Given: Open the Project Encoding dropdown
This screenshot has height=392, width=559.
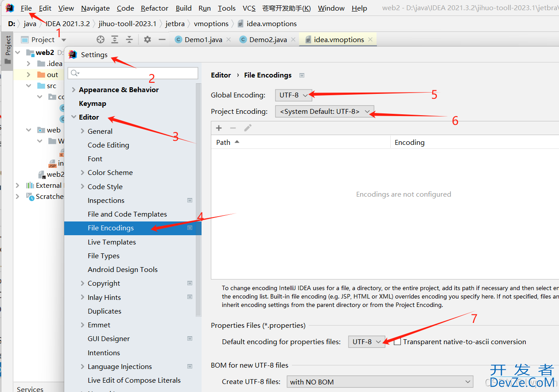Looking at the screenshot, I should tap(325, 112).
